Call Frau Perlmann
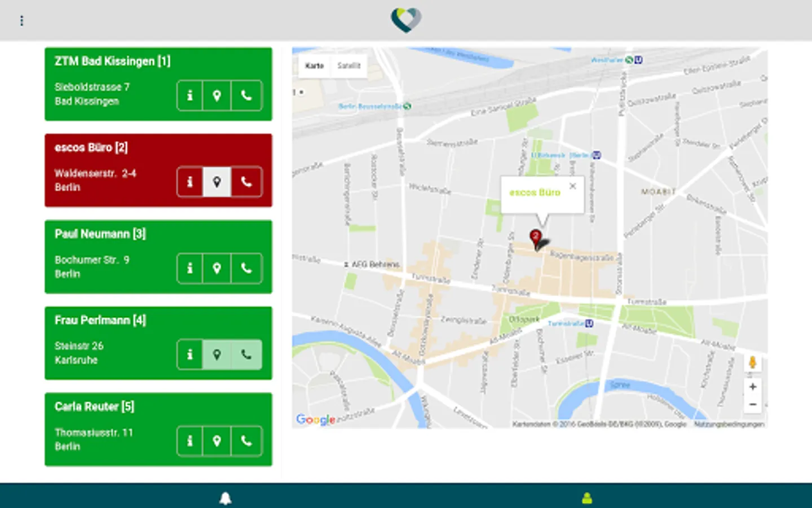The height and width of the screenshot is (508, 812). (246, 354)
